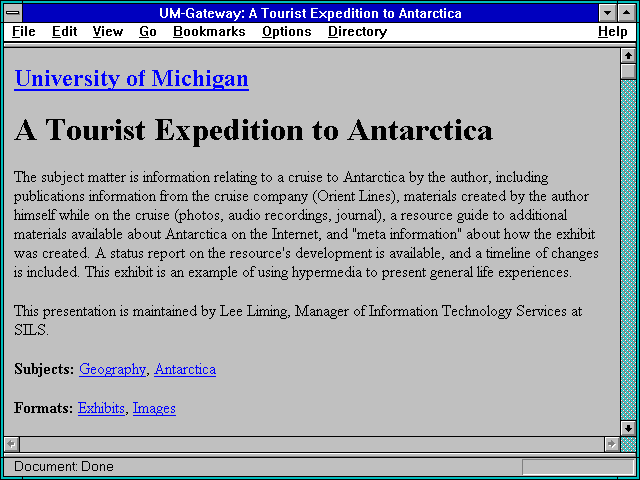Click the vertical scrollbar up arrow
Viewport: 640px width, 480px height.
tap(628, 56)
